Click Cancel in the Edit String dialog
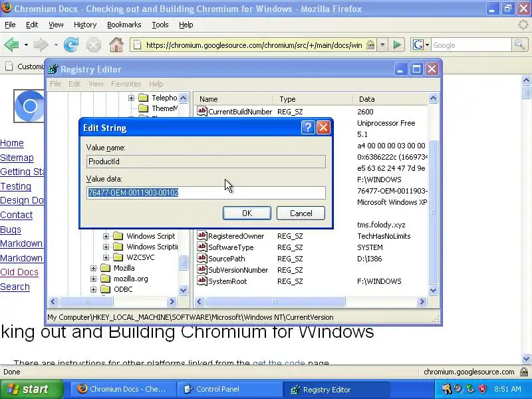Image resolution: width=532 pixels, height=399 pixels. (301, 213)
